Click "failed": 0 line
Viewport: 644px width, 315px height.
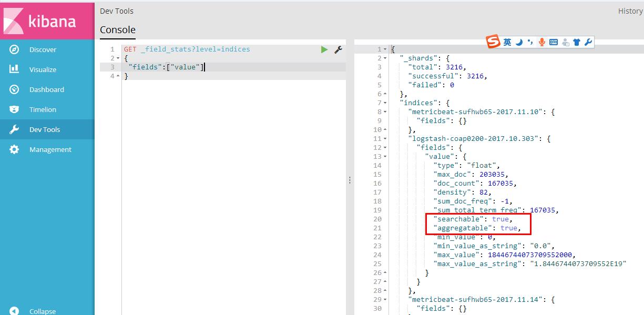pyautogui.click(x=431, y=85)
